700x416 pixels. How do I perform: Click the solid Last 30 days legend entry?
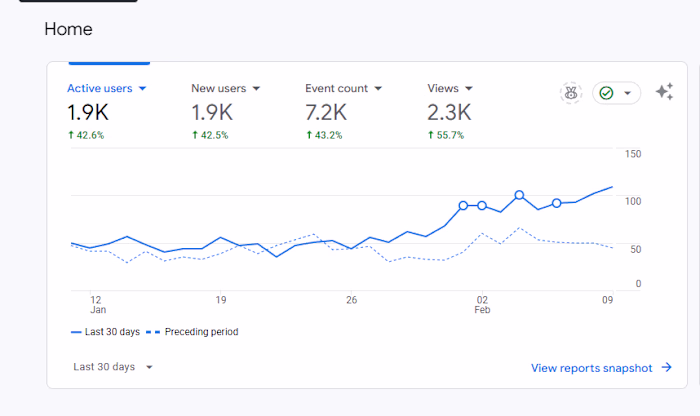coord(105,332)
